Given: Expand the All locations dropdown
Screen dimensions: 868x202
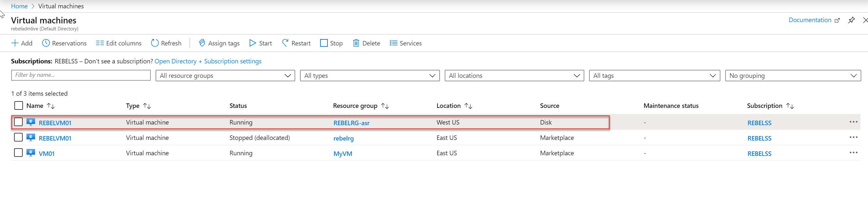Looking at the screenshot, I should (514, 76).
